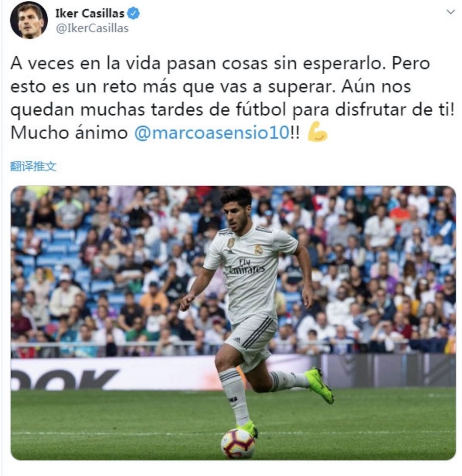Image resolution: width=462 pixels, height=476 pixels.
Task: Click the 翻译推文 translate tweet link
Action: (33, 167)
